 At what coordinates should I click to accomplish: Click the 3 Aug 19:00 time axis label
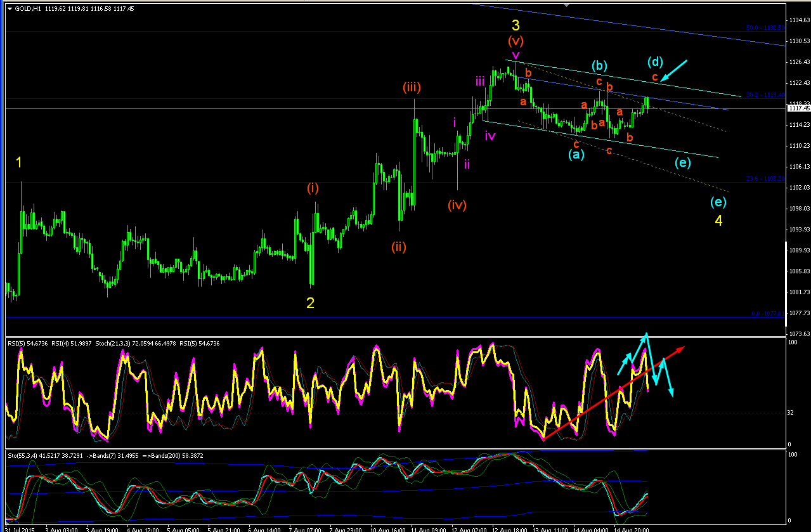pos(103,528)
